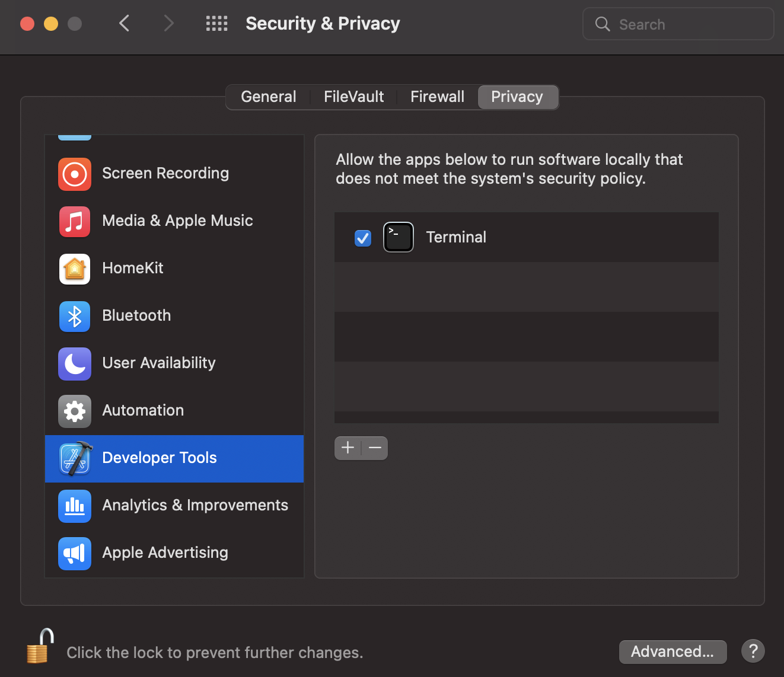Open help with the question mark
Viewport: 784px width, 677px height.
click(x=753, y=652)
